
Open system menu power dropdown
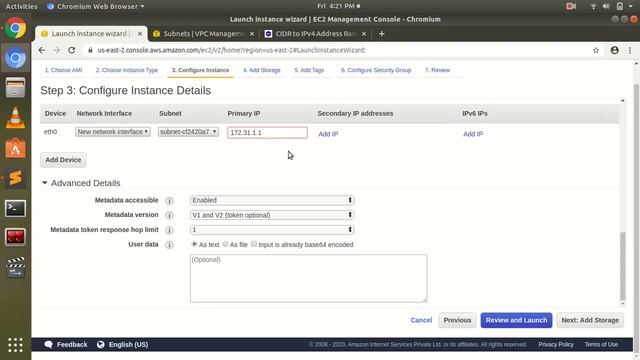(631, 6)
